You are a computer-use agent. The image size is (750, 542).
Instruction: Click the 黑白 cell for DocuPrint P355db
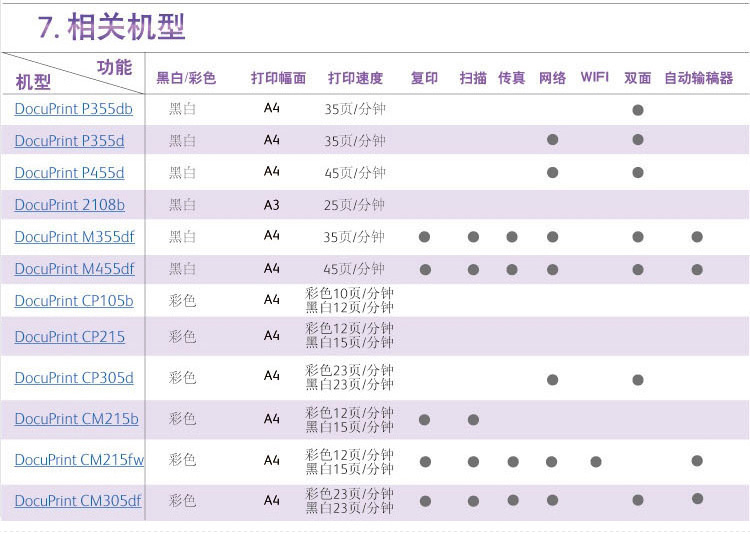click(x=182, y=109)
